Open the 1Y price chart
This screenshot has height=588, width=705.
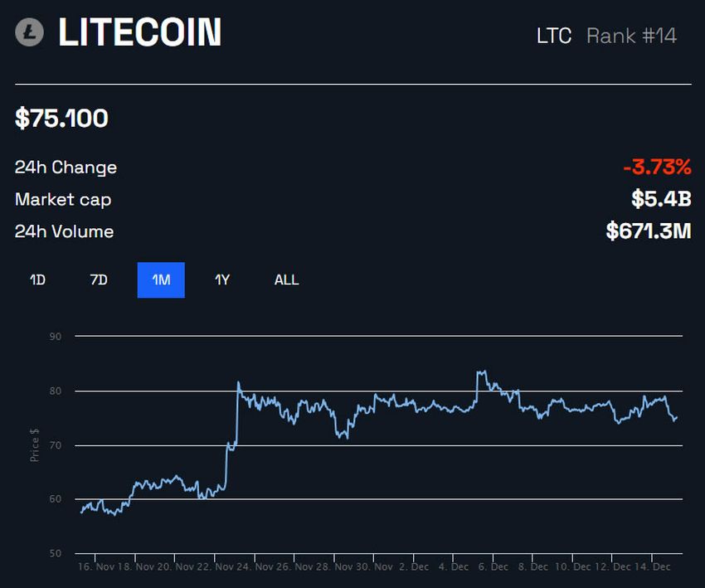[222, 279]
